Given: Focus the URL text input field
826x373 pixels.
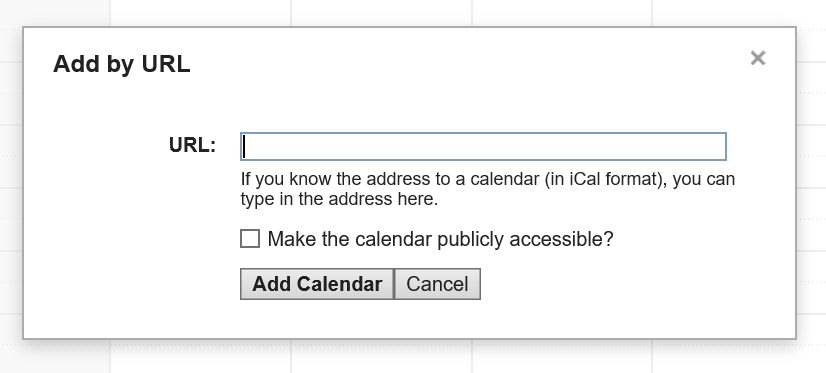Looking at the screenshot, I should tap(483, 146).
